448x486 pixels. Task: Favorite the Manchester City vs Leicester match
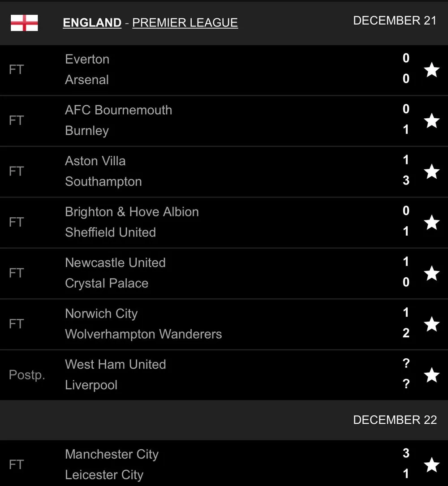point(431,465)
